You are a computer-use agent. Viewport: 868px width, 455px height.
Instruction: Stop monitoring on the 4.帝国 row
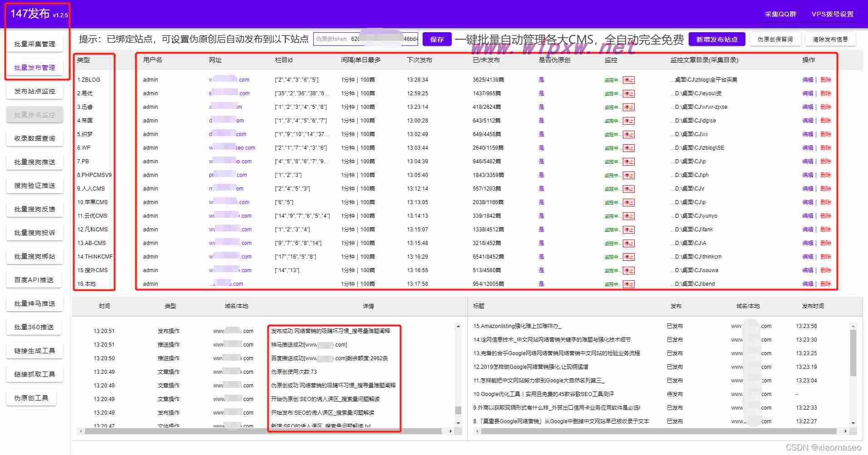pos(629,121)
